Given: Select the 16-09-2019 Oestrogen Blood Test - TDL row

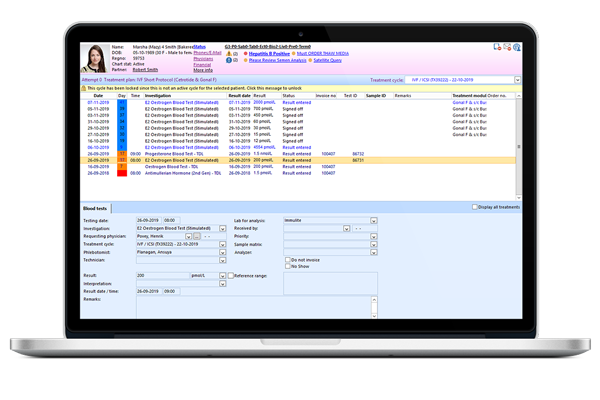Looking at the screenshot, I should [298, 167].
